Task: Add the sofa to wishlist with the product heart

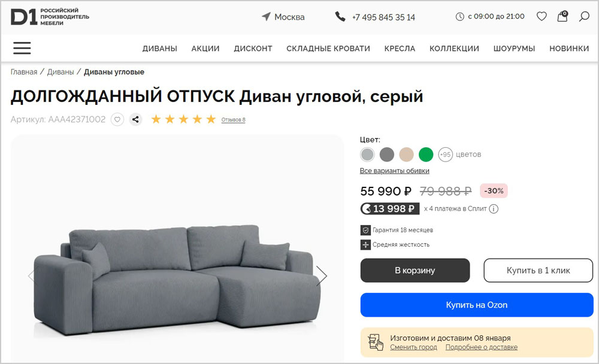Action: coord(116,119)
